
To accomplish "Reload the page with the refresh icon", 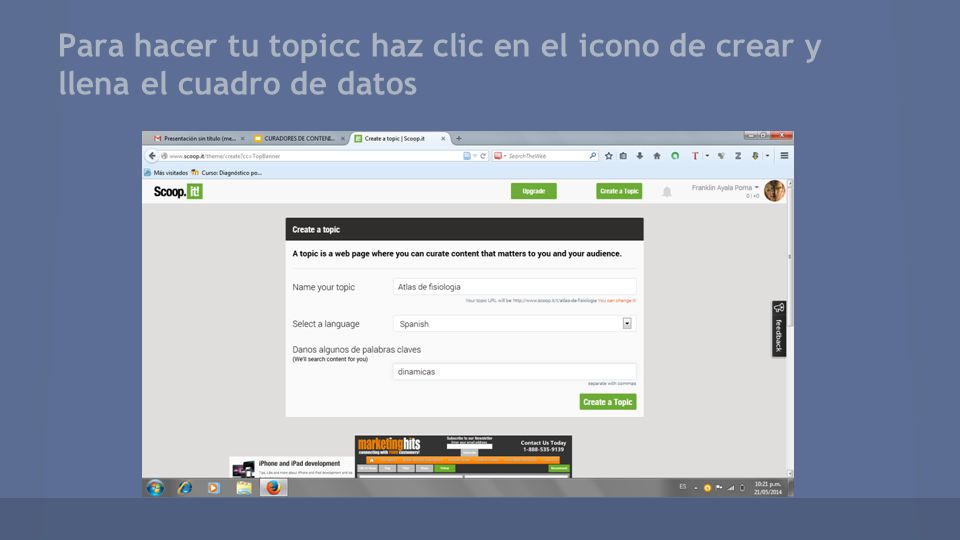I will [483, 156].
